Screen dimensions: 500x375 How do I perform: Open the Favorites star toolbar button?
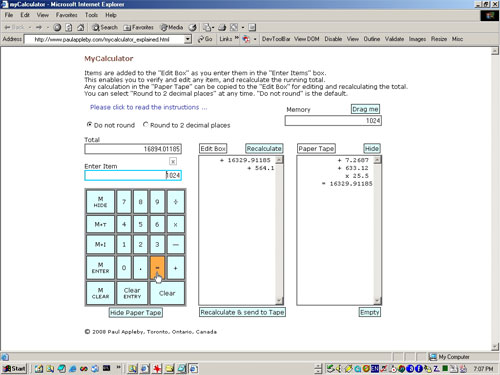tap(138, 27)
